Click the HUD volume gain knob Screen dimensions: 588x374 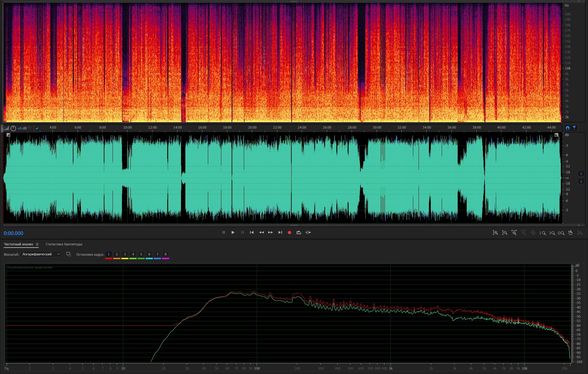[x=13, y=128]
